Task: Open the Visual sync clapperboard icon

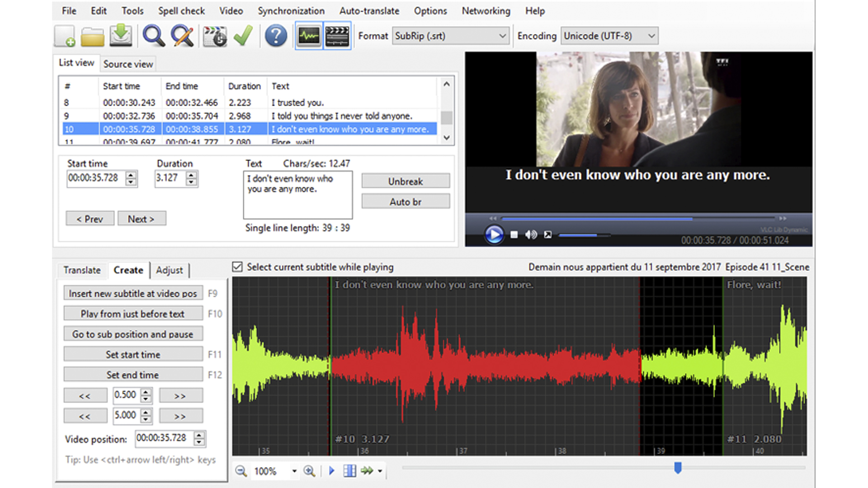Action: point(215,36)
